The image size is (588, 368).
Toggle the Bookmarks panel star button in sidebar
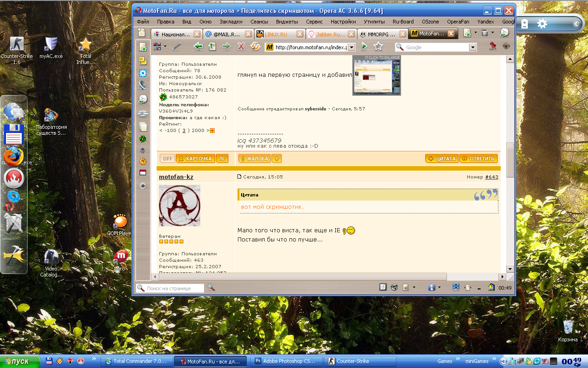click(143, 47)
